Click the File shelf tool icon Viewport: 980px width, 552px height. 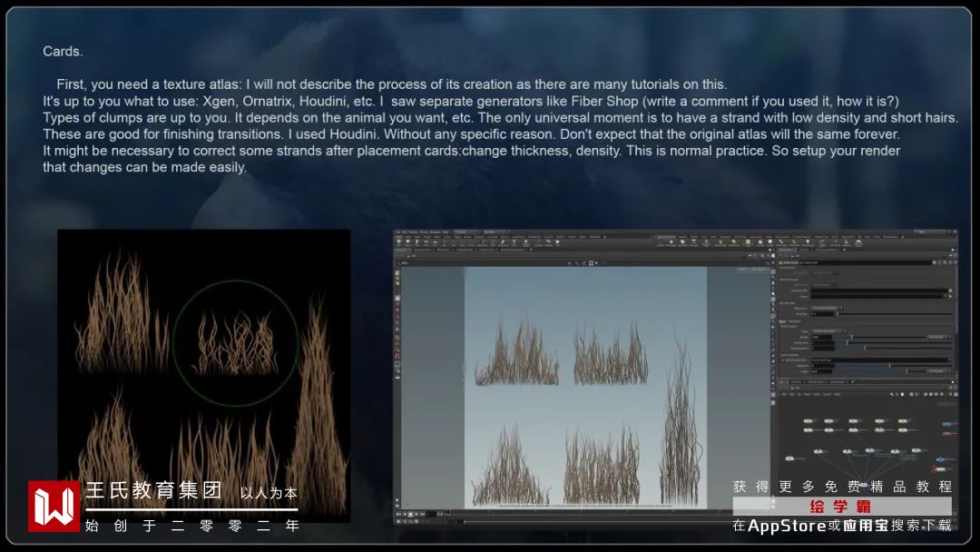[557, 241]
